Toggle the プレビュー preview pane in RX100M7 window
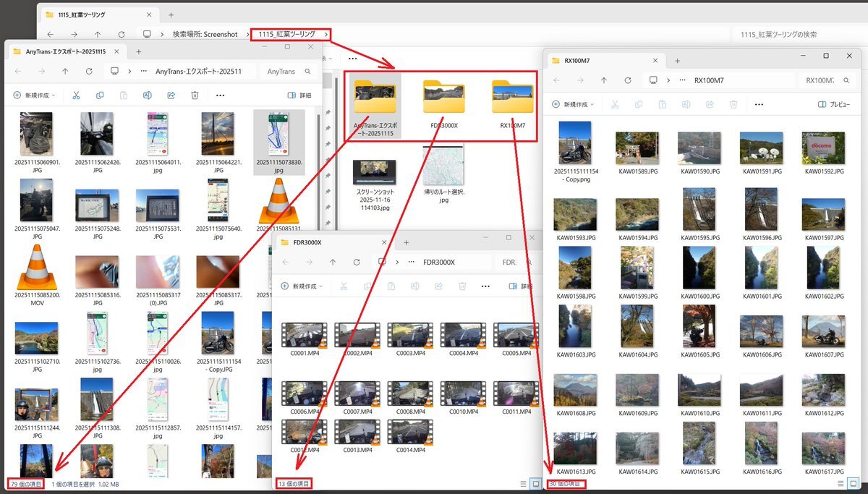Image resolution: width=868 pixels, height=494 pixels. click(x=833, y=104)
